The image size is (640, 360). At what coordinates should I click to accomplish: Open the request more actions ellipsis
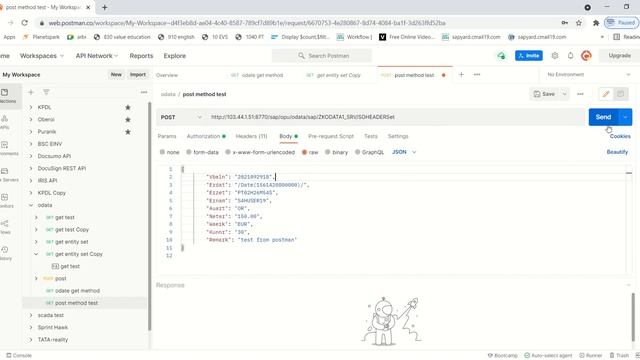coord(580,94)
